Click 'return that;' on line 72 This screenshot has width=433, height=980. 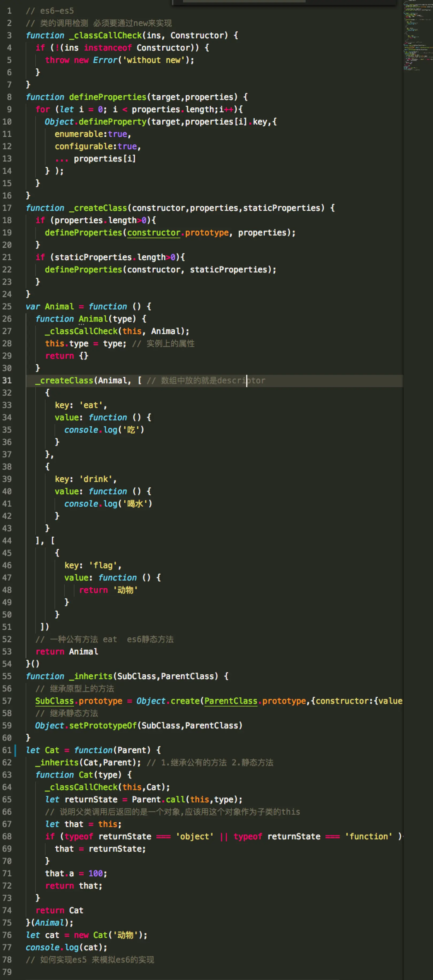74,886
